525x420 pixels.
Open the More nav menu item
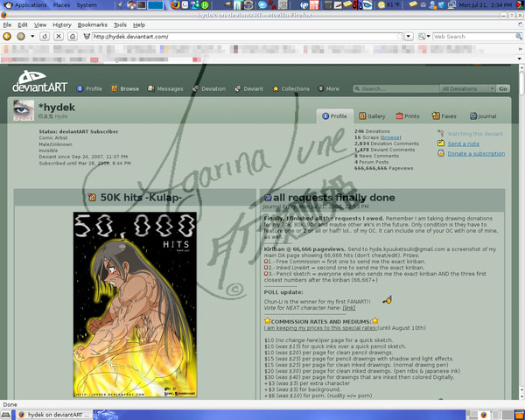click(x=328, y=88)
